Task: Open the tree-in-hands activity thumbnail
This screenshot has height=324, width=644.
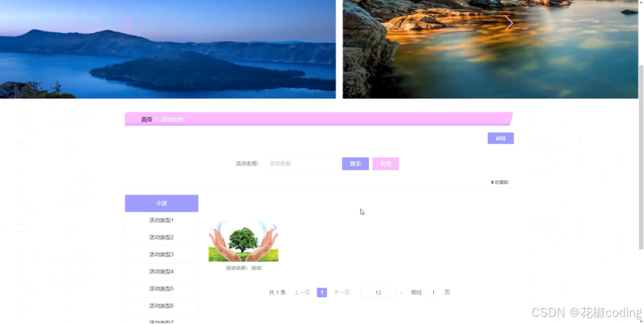Action: pos(243,241)
